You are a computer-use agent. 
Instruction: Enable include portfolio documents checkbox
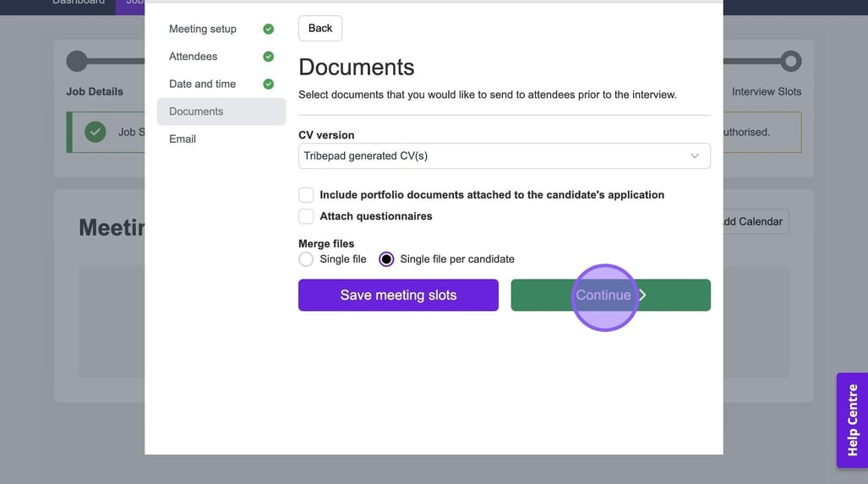(306, 195)
